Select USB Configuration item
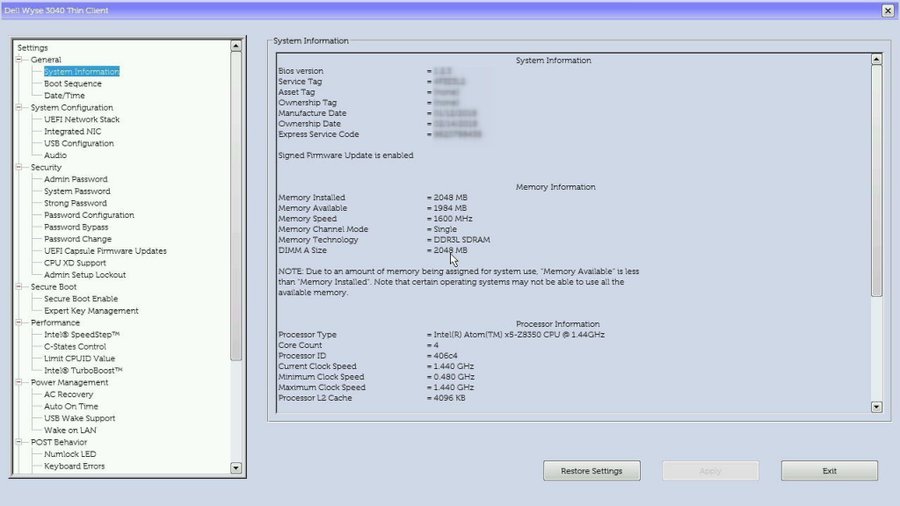 point(78,144)
